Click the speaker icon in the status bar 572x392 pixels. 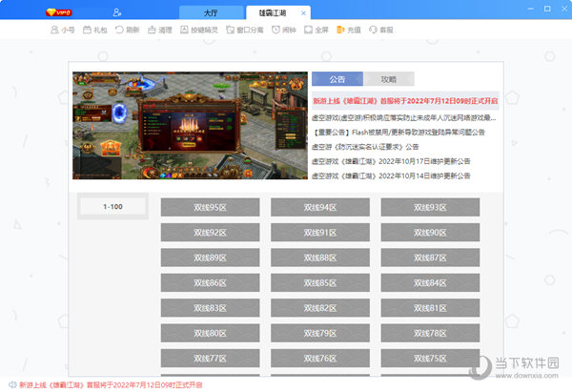pyautogui.click(x=12, y=384)
